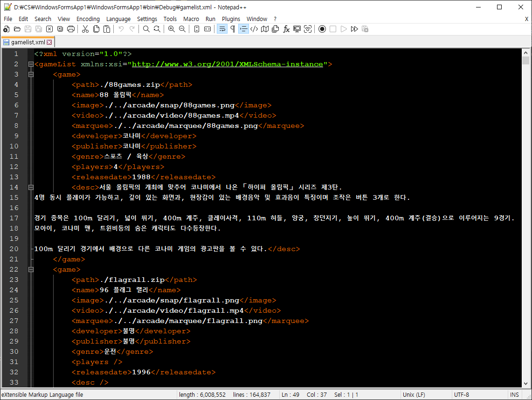The image size is (532, 400).
Task: Open the Edit menu
Action: coord(23,19)
